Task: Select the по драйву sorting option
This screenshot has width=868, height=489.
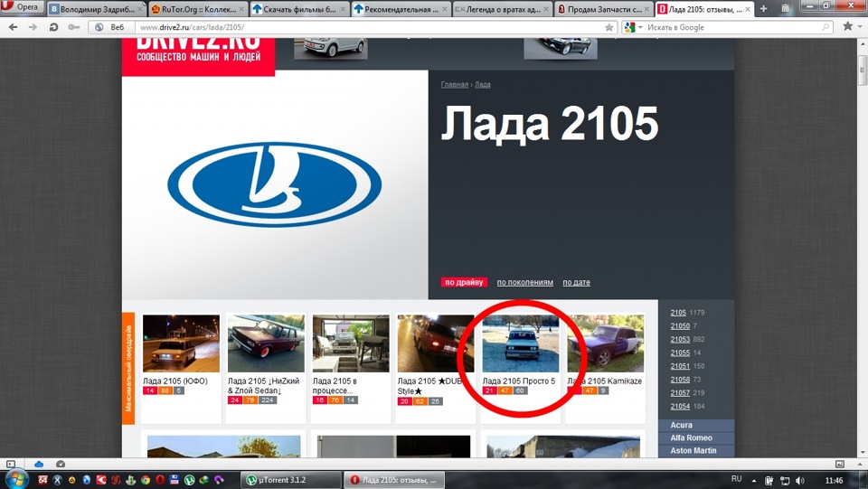Action: [x=464, y=282]
